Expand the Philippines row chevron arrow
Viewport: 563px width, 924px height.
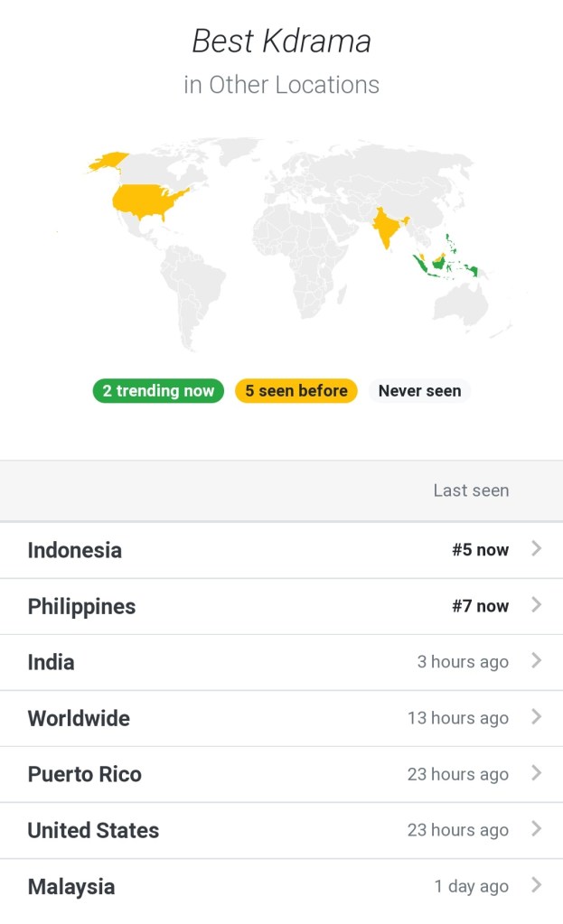click(536, 604)
